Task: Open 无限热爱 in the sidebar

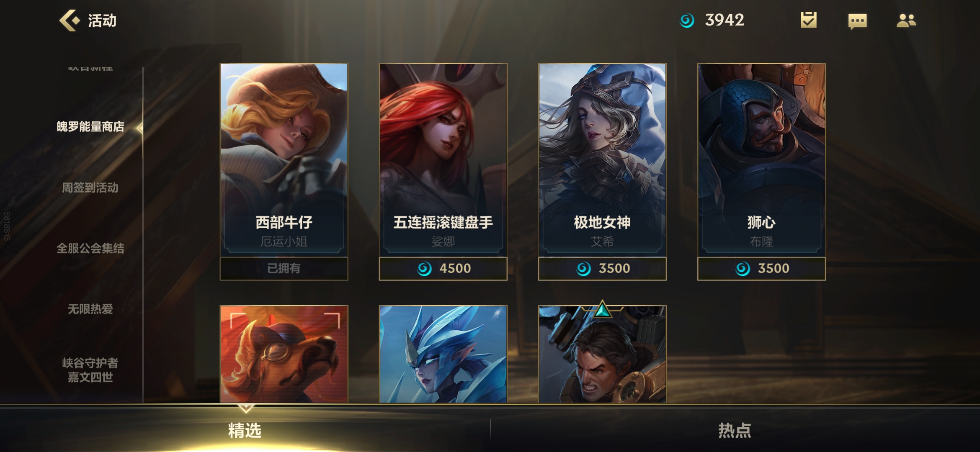Action: click(90, 309)
